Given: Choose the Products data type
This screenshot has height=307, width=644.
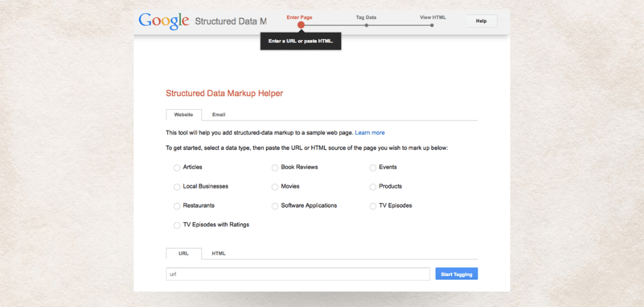Looking at the screenshot, I should (373, 187).
